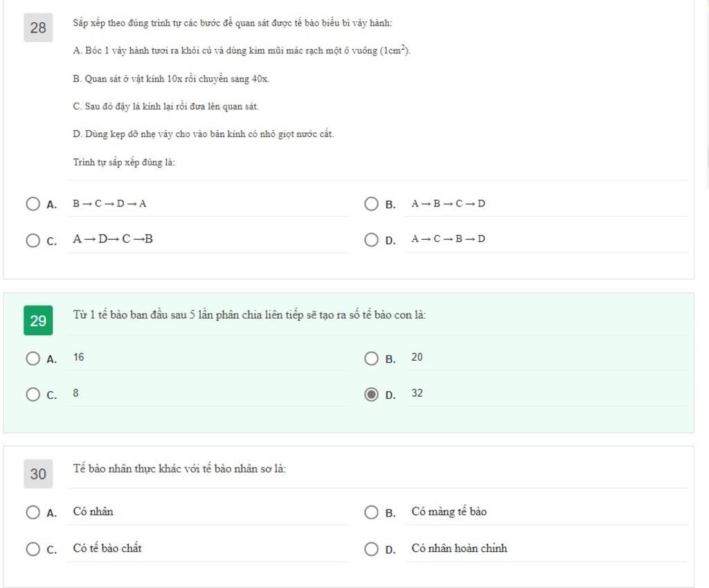Click answer text 'Có nhân hoàn chỉnh'
Image resolution: width=709 pixels, height=588 pixels.
[459, 549]
